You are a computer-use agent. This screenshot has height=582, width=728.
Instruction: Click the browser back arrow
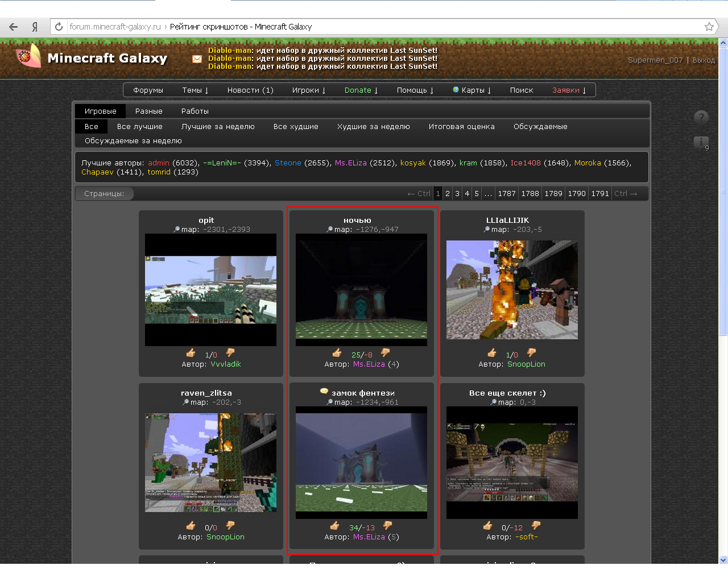point(14,27)
